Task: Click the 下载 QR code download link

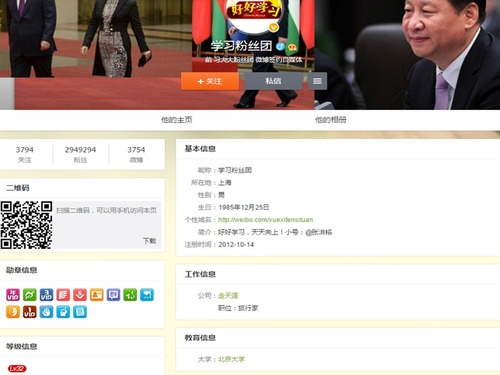Action: [x=150, y=241]
